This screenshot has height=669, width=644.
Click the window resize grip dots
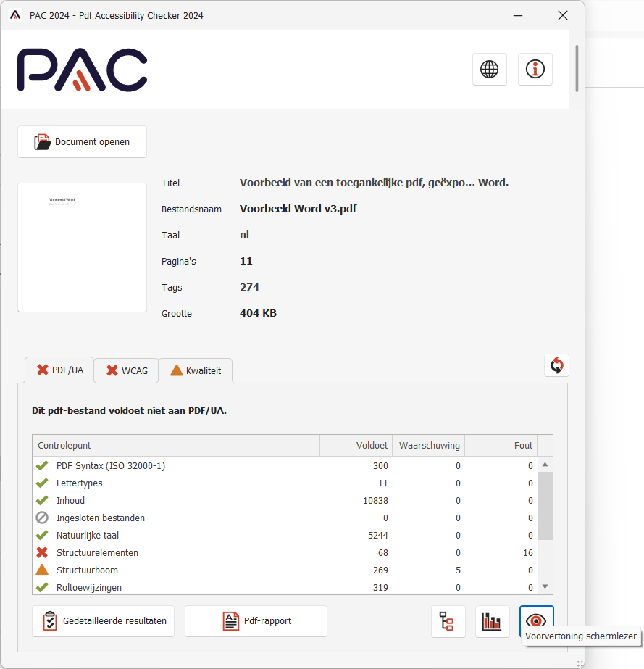[580, 663]
